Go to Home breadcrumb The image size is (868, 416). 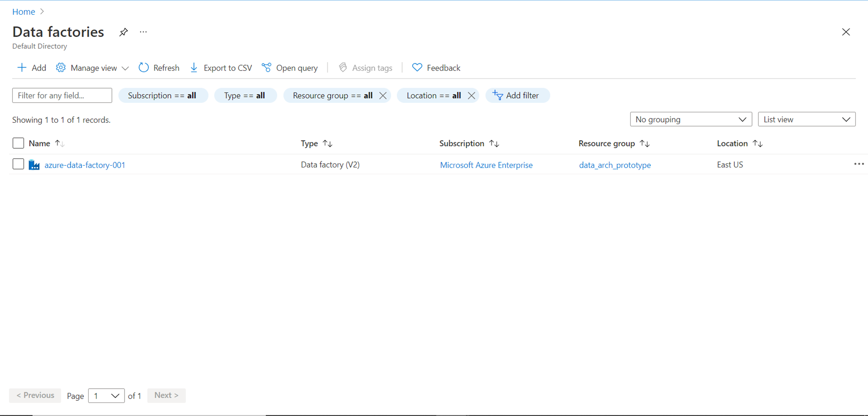(23, 12)
